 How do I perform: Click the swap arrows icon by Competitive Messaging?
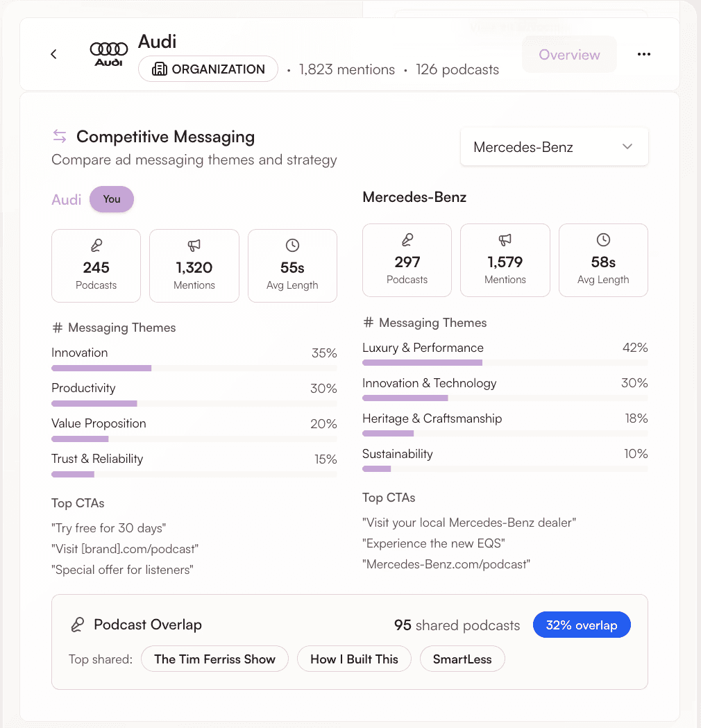point(60,136)
